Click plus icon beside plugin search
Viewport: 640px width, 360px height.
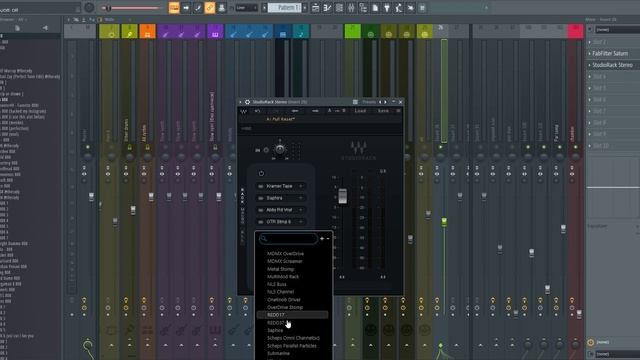(x=322, y=239)
